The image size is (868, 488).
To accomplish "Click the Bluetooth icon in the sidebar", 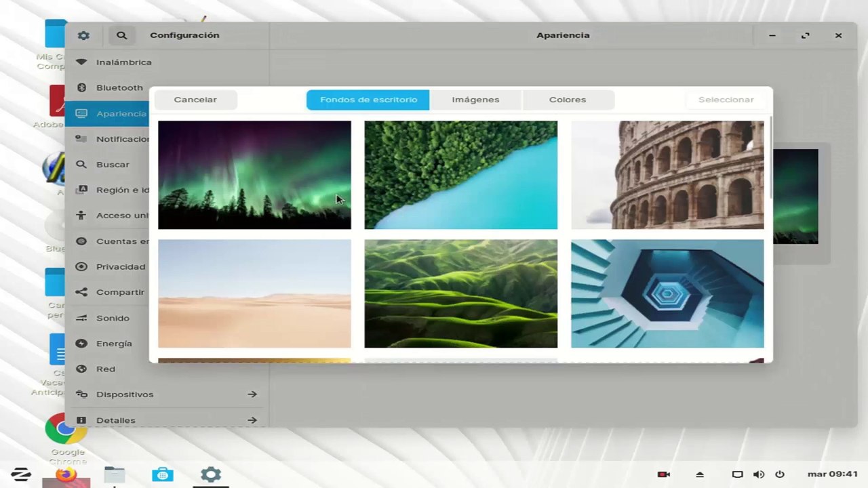I will coord(81,87).
